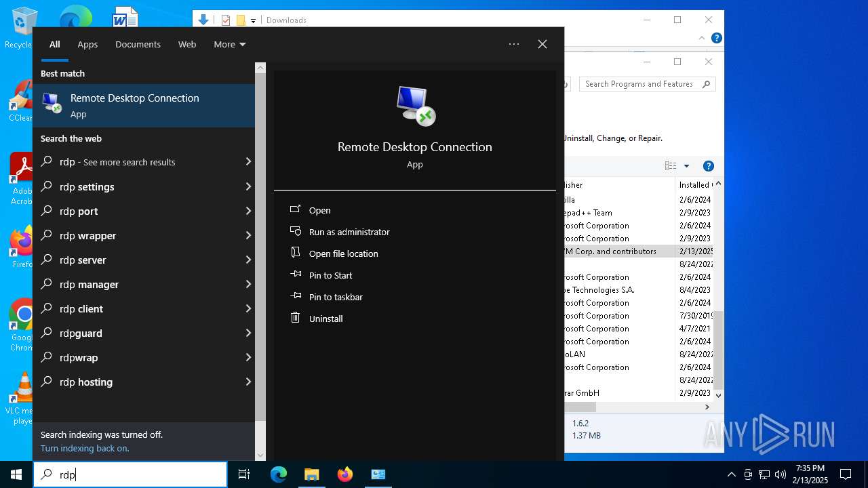
Task: Expand the rdp settings suggestion arrow
Action: 248,186
